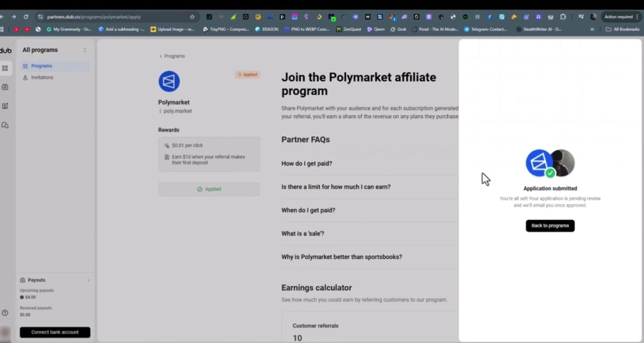The width and height of the screenshot is (644, 343).
Task: Go back via the Programs breadcrumb link
Action: pos(172,57)
